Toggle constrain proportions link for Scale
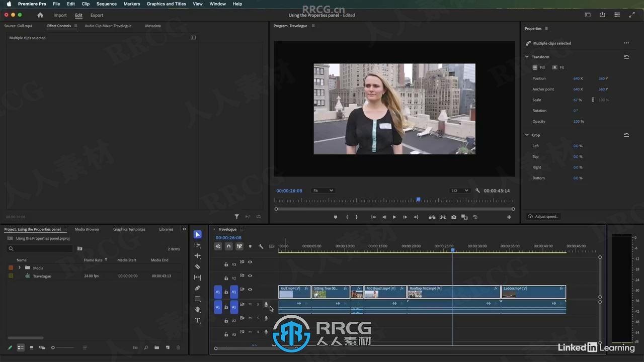The image size is (644, 362). (x=593, y=100)
